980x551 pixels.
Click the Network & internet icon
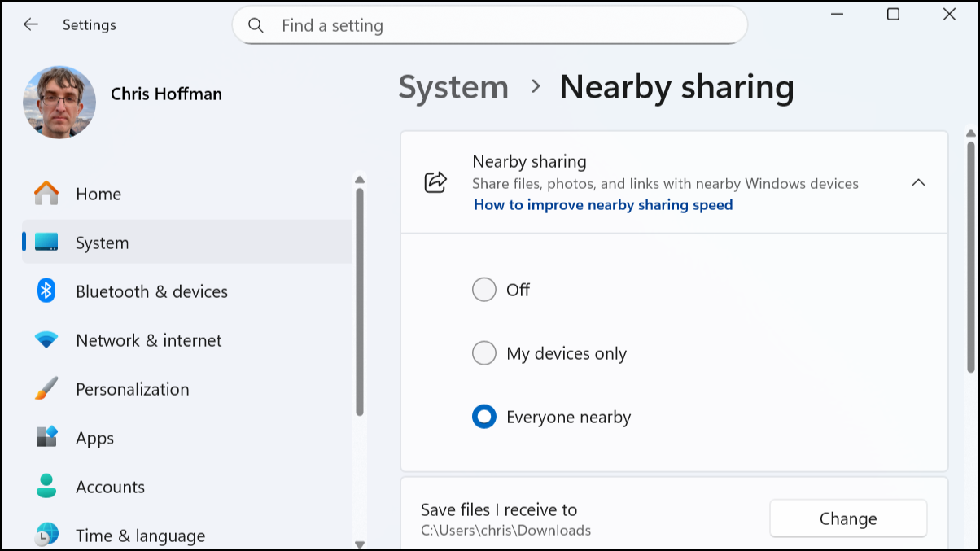(46, 340)
